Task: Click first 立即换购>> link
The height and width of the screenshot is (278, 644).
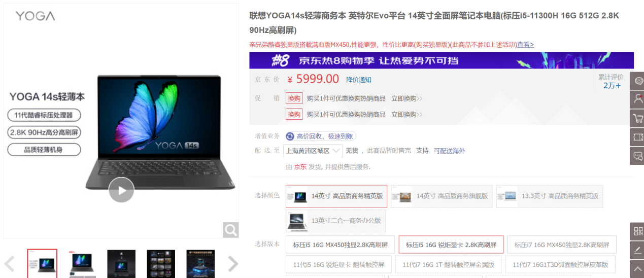Action: click(x=407, y=98)
